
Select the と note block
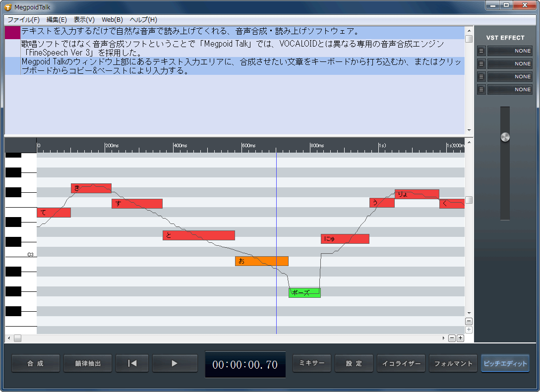click(199, 235)
